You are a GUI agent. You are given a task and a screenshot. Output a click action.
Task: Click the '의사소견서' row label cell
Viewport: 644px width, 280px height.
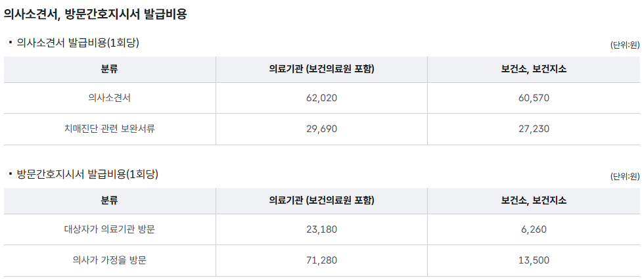[x=110, y=98]
